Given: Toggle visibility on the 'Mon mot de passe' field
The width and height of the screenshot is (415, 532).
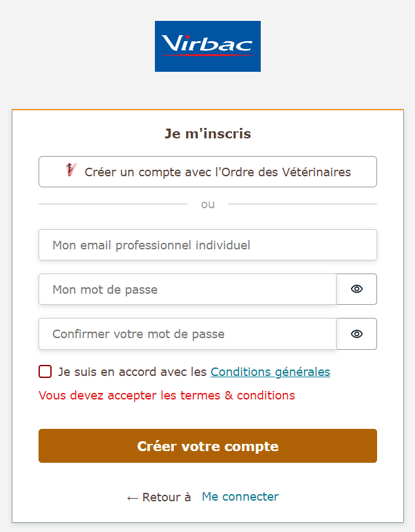Looking at the screenshot, I should click(x=356, y=289).
